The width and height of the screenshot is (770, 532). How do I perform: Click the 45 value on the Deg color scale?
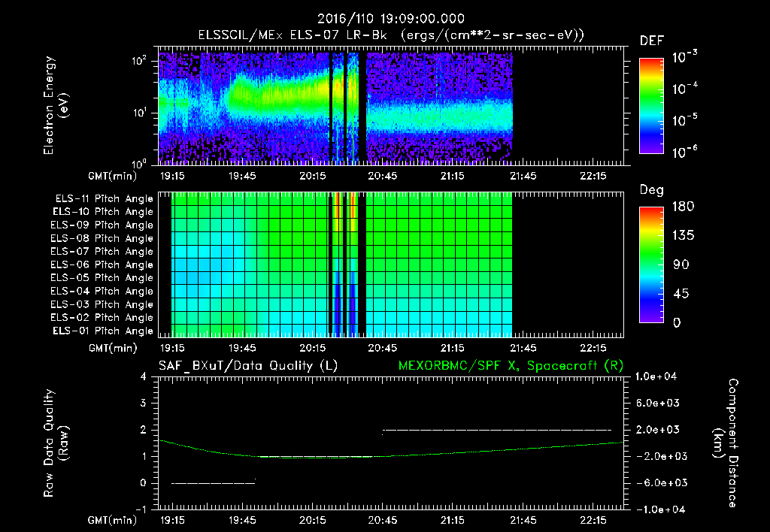pos(681,294)
